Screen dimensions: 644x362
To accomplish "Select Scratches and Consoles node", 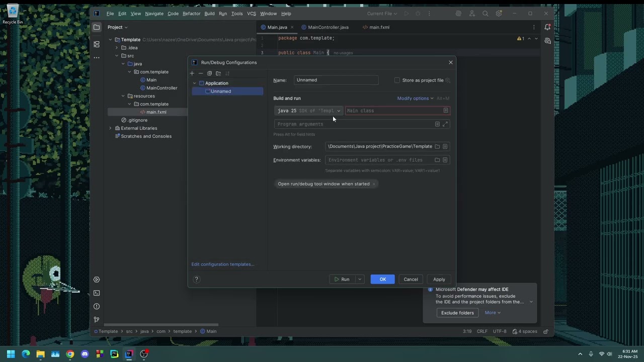I will coord(146,136).
